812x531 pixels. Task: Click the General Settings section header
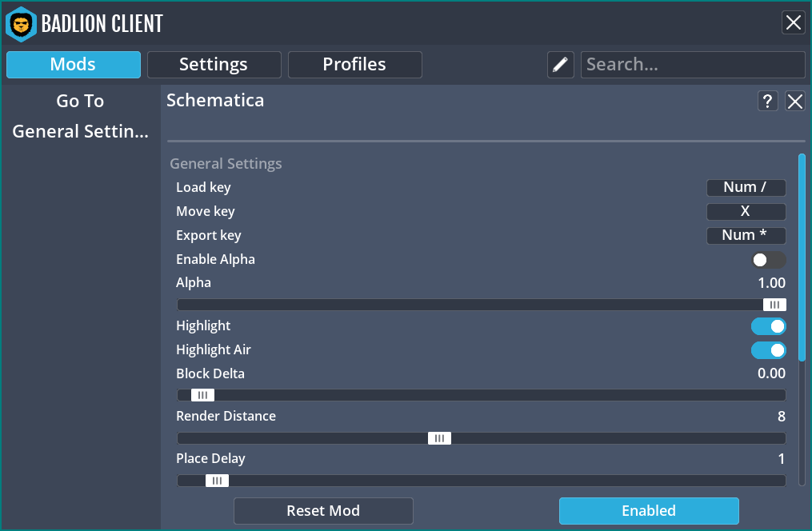[x=226, y=164]
